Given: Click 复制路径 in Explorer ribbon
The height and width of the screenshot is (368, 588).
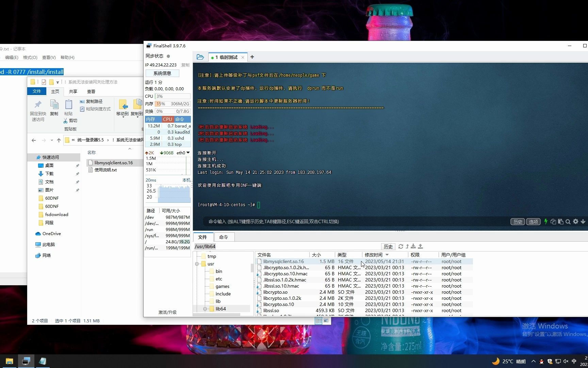Looking at the screenshot, I should tap(91, 102).
